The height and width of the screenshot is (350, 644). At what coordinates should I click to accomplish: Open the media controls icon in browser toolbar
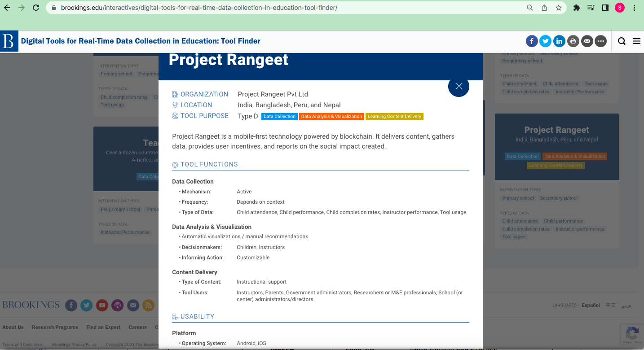pyautogui.click(x=591, y=8)
